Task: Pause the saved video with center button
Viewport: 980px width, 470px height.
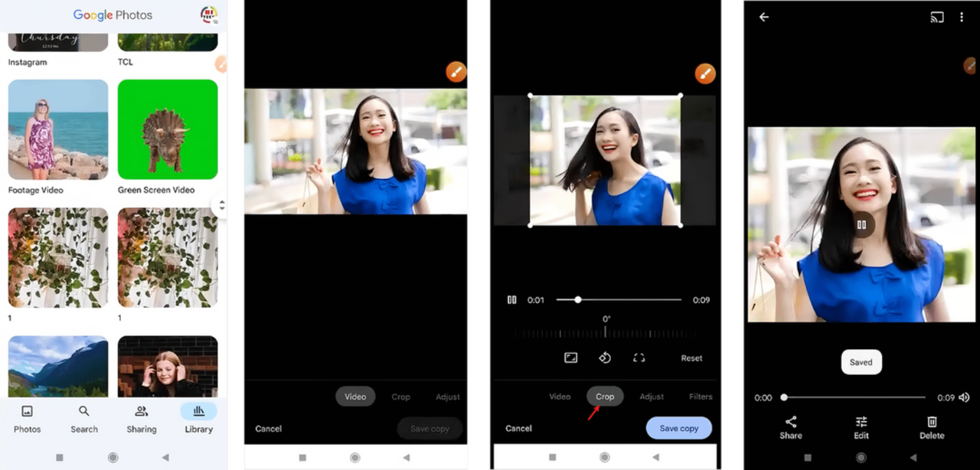Action: [x=862, y=224]
